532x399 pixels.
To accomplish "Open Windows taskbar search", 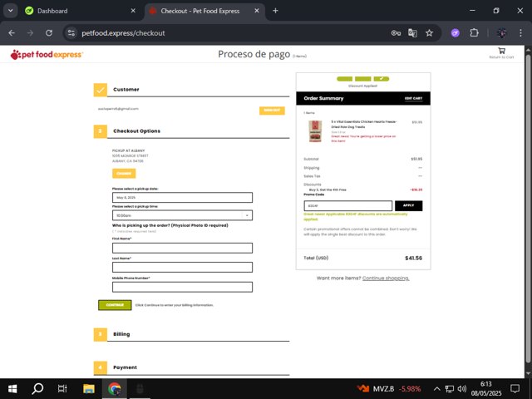I will pyautogui.click(x=37, y=388).
